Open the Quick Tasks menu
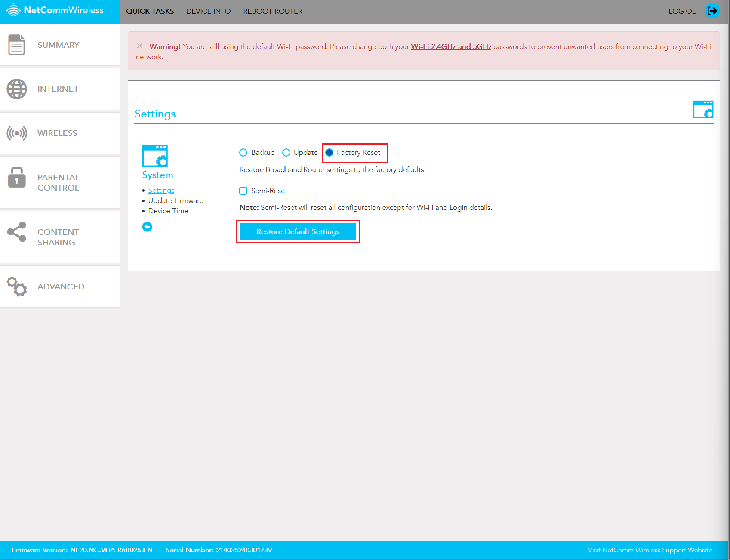Image resolution: width=730 pixels, height=560 pixels. pyautogui.click(x=150, y=11)
